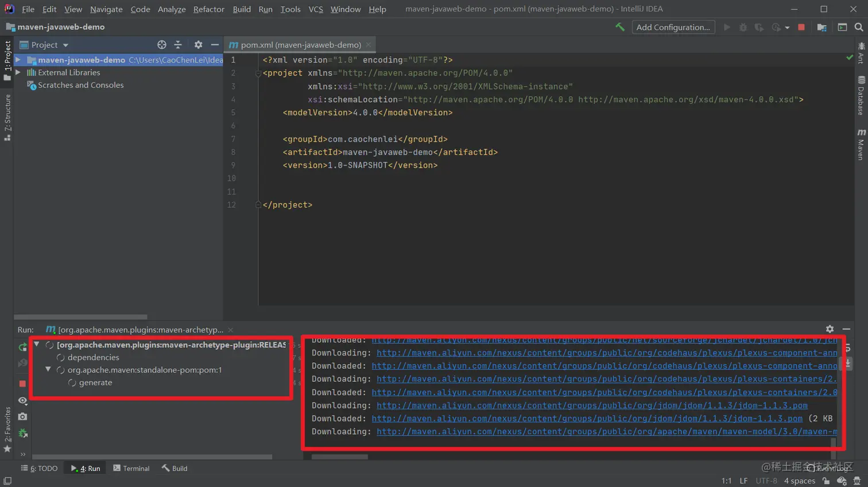Click fold marker at closing project tag

point(258,204)
